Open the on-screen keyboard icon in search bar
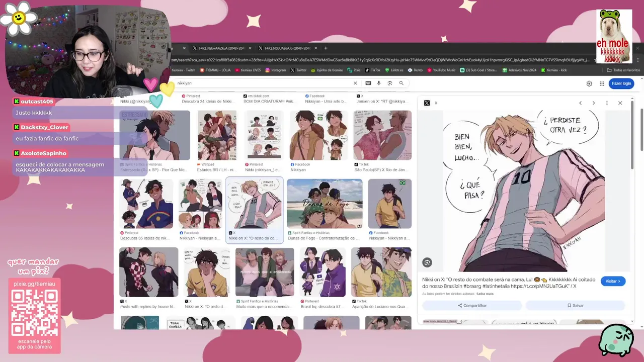 coord(368,83)
